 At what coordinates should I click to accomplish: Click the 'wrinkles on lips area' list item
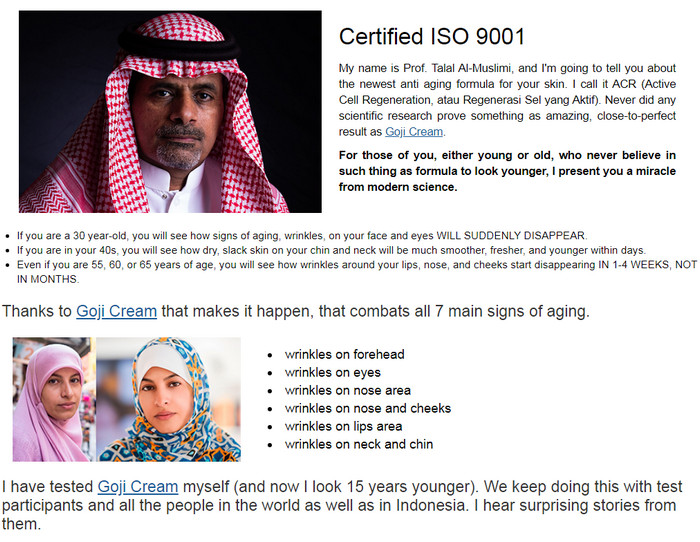(343, 426)
